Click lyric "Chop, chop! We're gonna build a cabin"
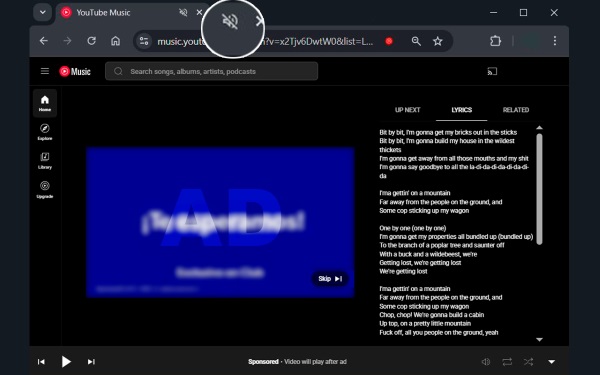The image size is (600, 375). tap(432, 315)
